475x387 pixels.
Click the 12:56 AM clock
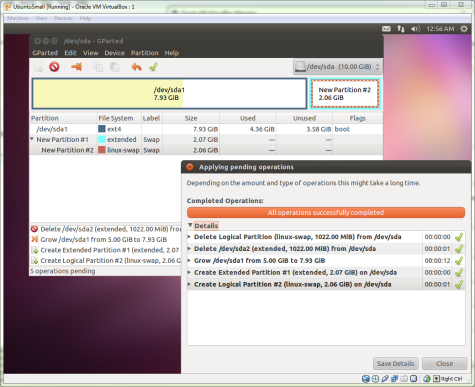coord(440,29)
